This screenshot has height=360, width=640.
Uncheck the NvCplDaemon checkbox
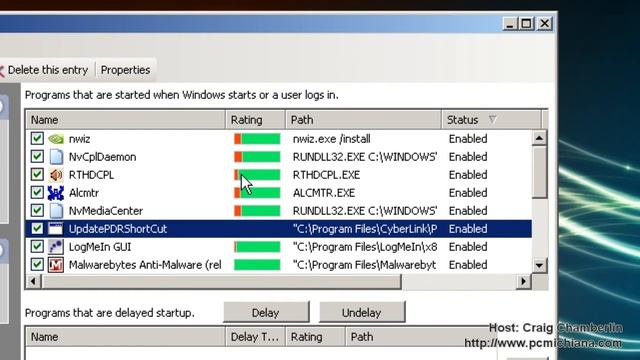37,156
